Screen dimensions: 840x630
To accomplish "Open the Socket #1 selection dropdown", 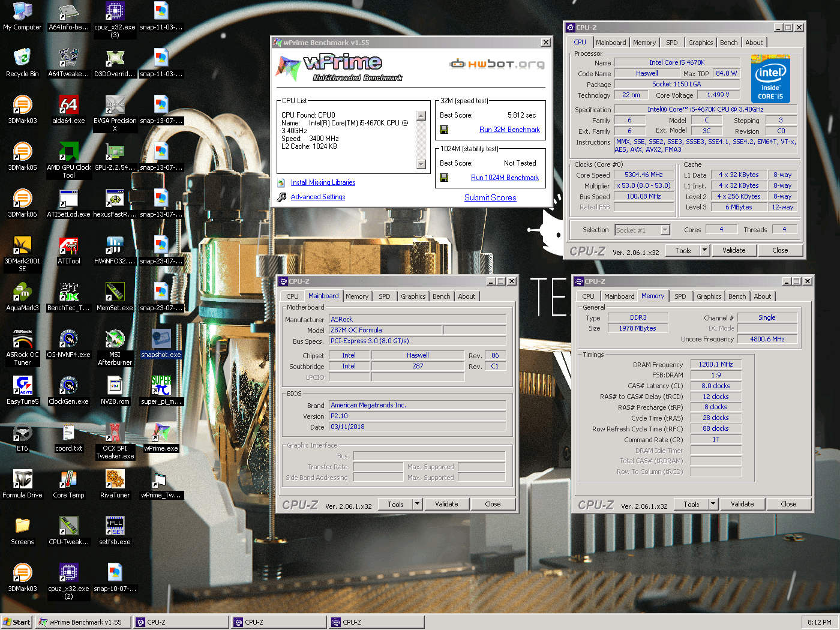I will tap(665, 230).
